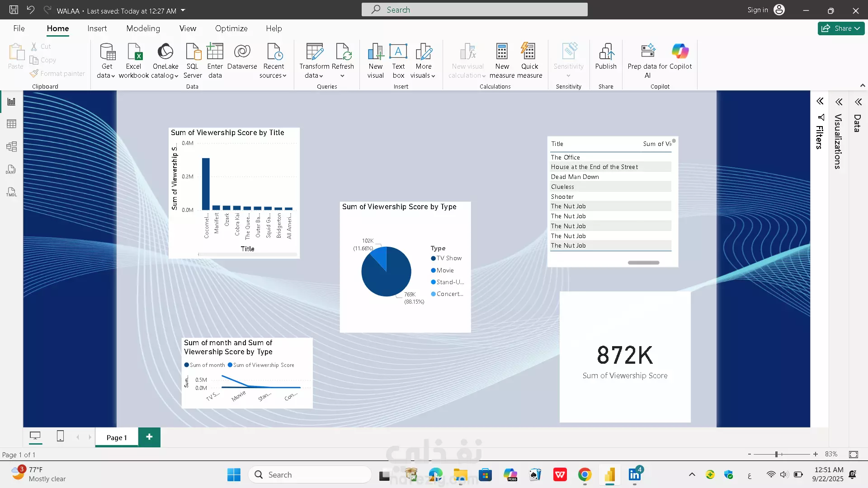
Task: Switch to Table view in left sidebar
Action: (11, 124)
